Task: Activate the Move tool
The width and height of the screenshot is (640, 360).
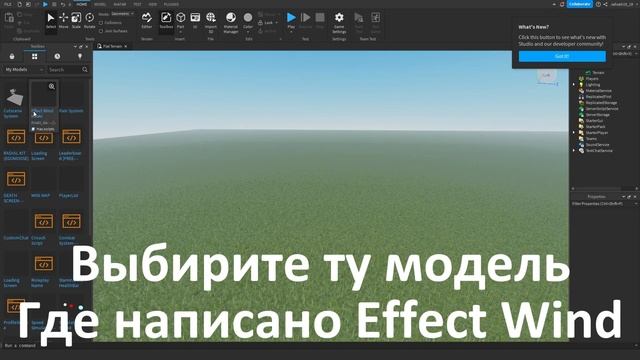Action: click(x=63, y=21)
